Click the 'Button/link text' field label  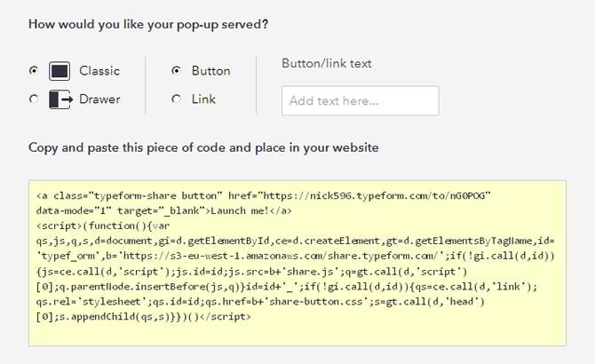326,63
